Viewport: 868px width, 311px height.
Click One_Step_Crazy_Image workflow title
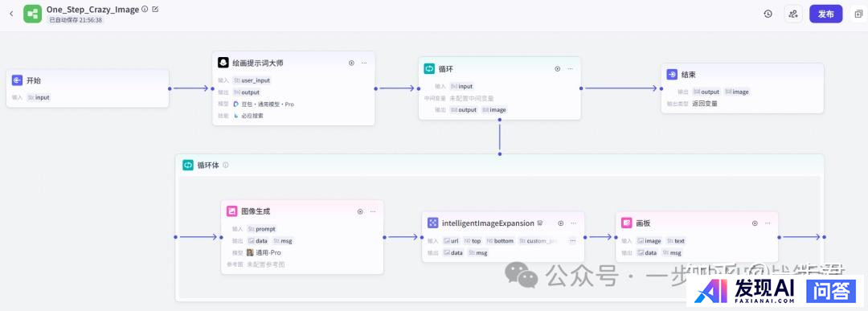(x=92, y=10)
